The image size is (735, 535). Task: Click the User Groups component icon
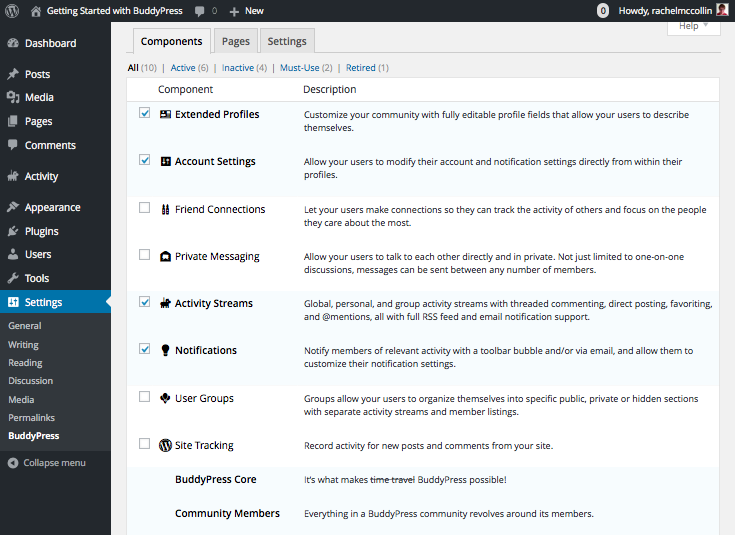coord(165,398)
